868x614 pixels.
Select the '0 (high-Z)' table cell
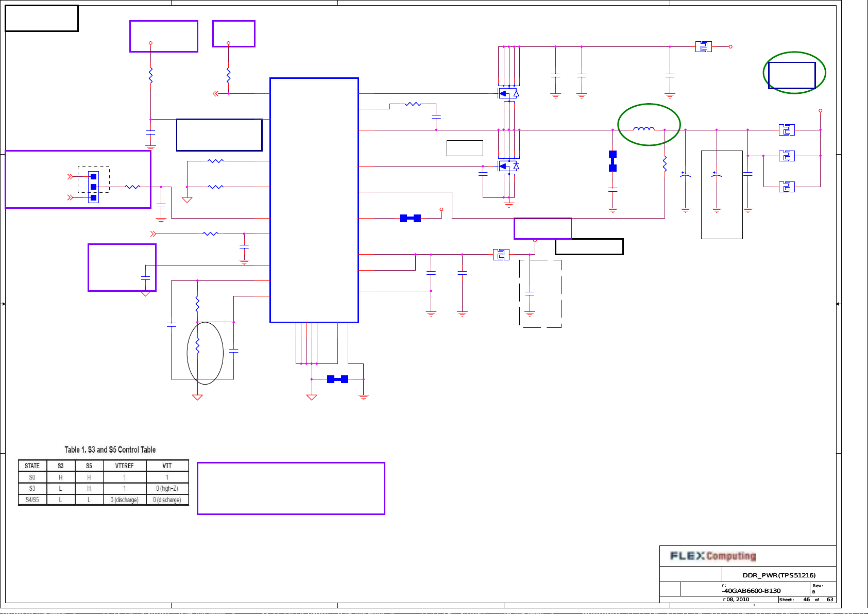pos(167,488)
